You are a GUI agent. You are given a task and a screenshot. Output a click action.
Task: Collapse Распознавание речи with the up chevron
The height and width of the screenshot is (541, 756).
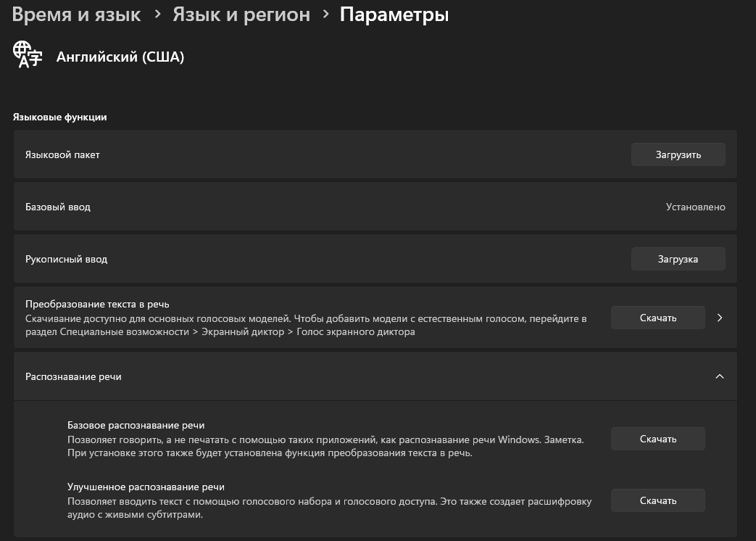pyautogui.click(x=719, y=376)
